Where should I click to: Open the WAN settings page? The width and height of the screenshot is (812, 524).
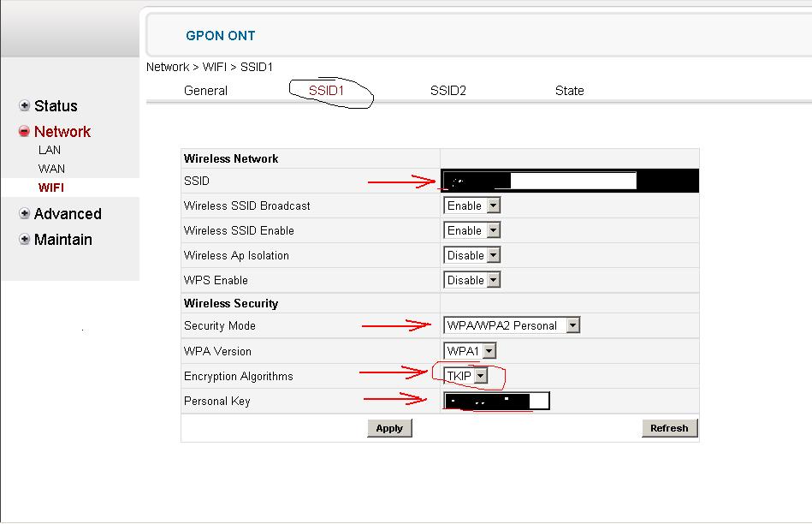coord(51,169)
